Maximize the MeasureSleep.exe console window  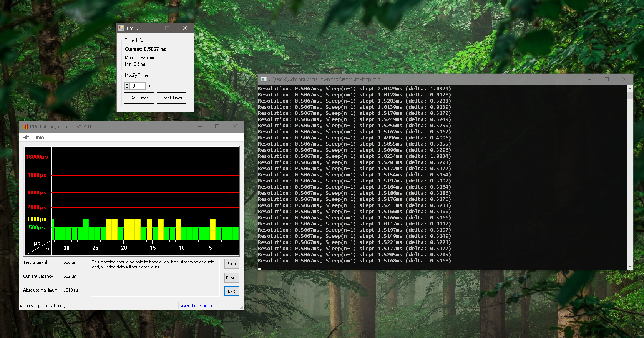[x=607, y=79]
